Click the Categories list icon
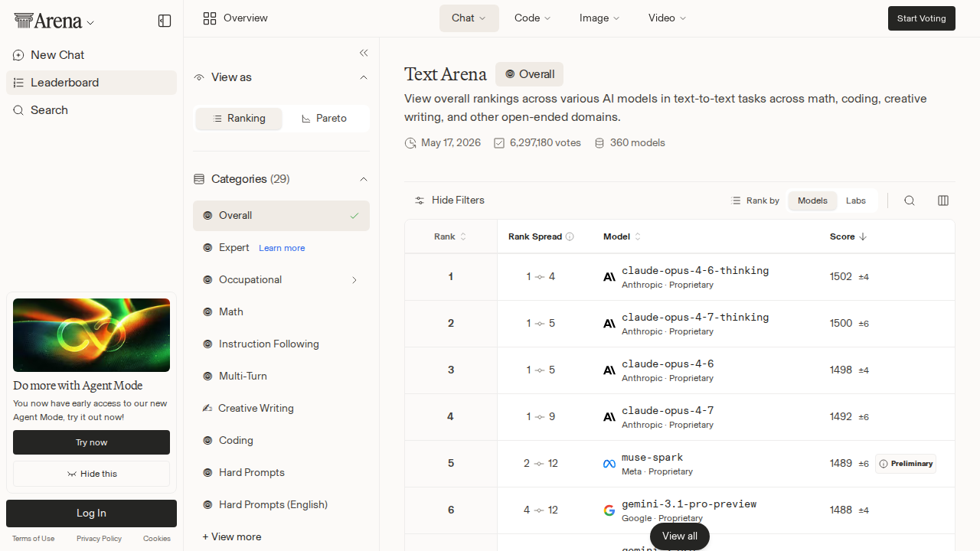 (199, 179)
